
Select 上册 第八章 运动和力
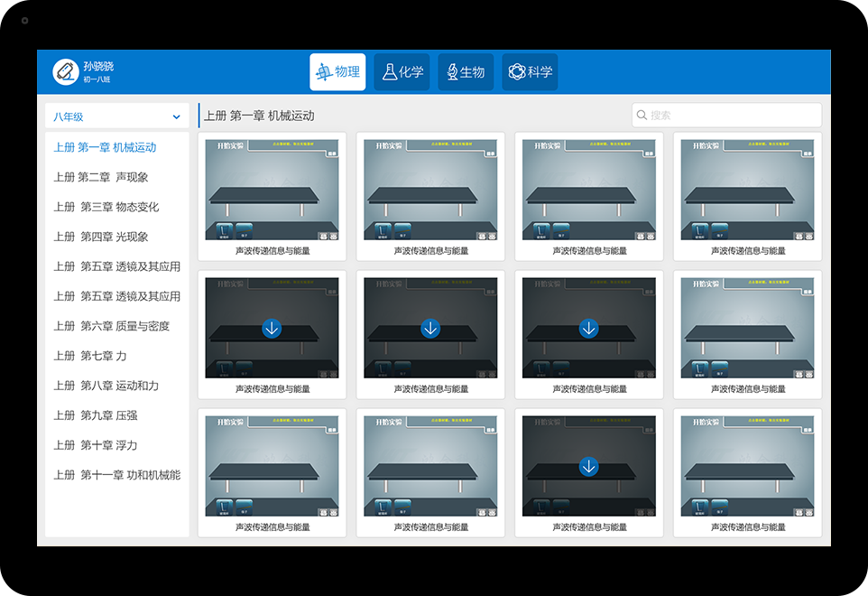106,386
